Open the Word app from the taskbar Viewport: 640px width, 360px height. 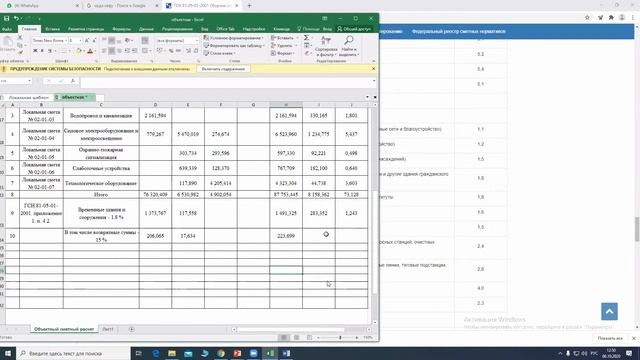pyautogui.click(x=286, y=353)
